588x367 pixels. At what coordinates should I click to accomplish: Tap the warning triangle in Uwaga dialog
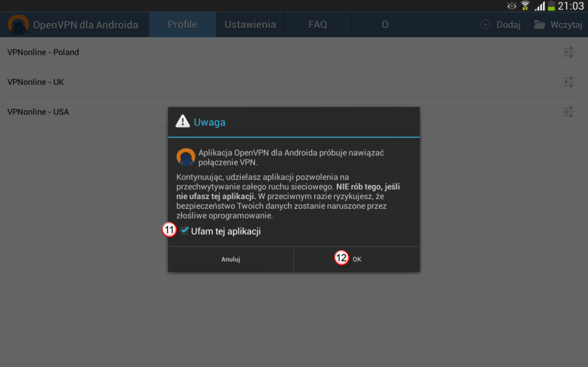click(x=183, y=122)
